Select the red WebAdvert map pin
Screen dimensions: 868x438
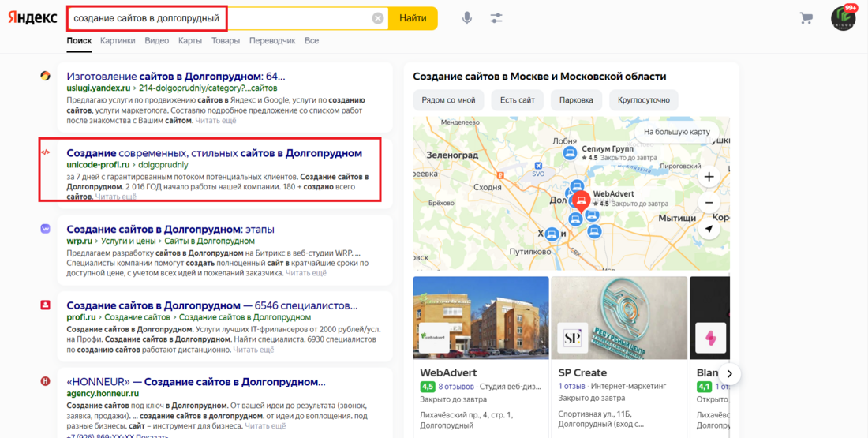point(580,202)
